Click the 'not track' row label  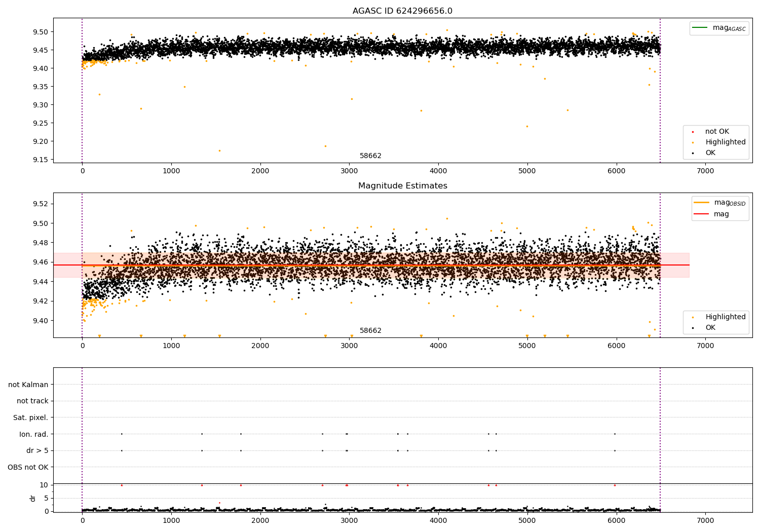click(x=32, y=401)
